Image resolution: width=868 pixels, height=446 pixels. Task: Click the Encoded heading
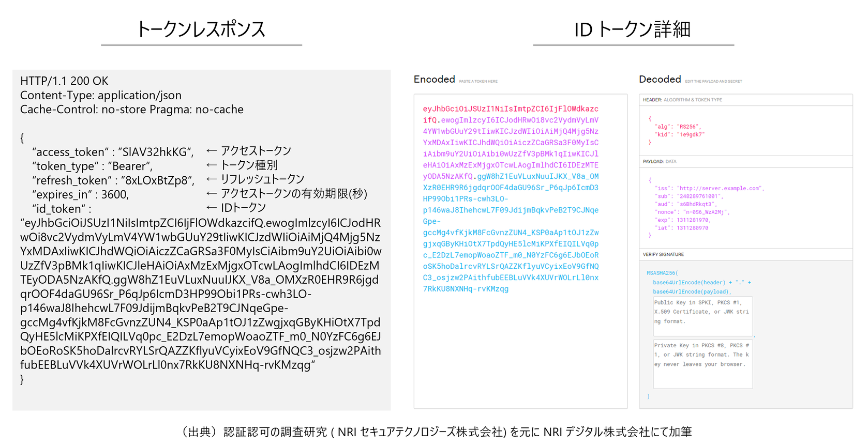(434, 79)
